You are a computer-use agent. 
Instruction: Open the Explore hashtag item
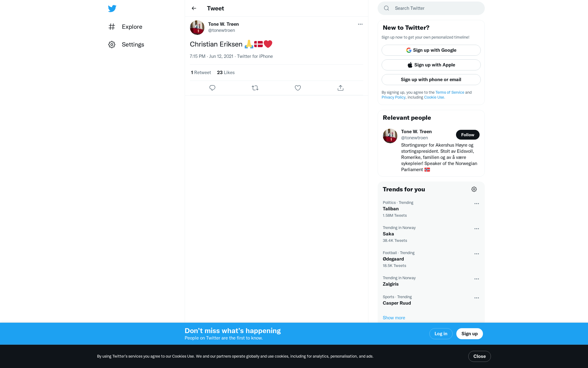(x=125, y=27)
